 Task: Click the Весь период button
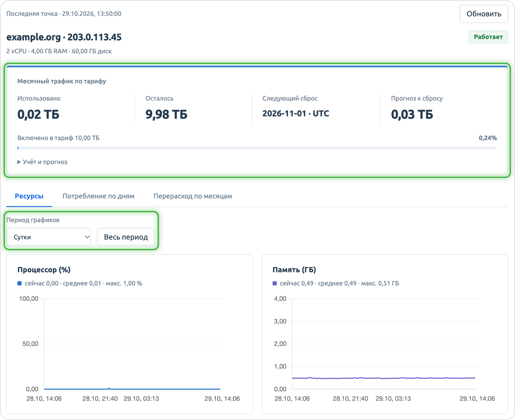(126, 237)
